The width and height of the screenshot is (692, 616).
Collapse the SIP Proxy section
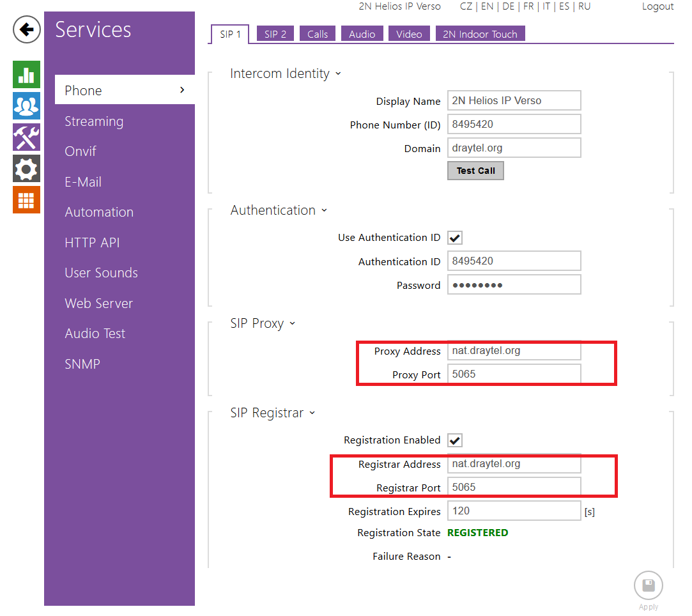(292, 323)
